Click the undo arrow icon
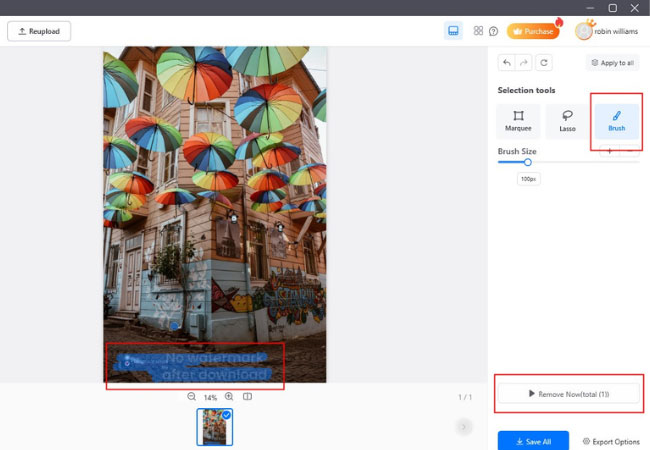This screenshot has width=650, height=450. [507, 62]
